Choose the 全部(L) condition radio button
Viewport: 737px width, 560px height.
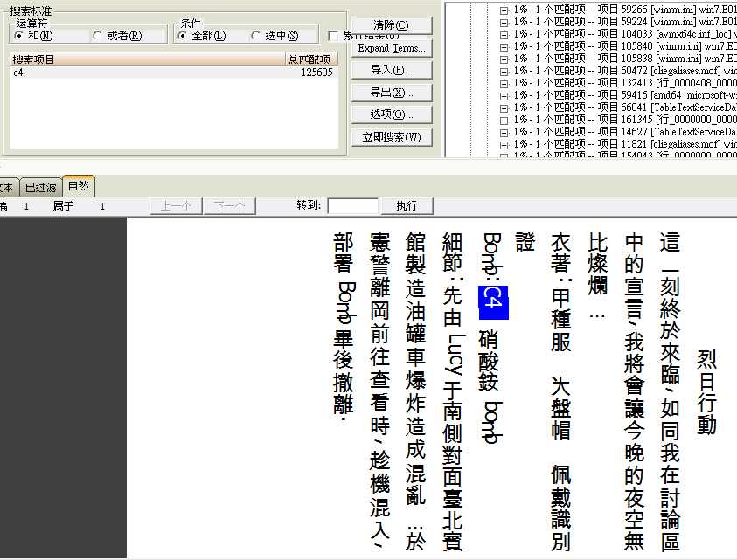tap(183, 36)
